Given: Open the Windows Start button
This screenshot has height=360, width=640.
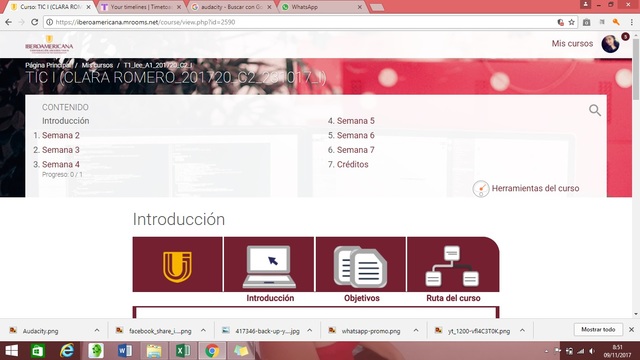Looking at the screenshot, I should point(11,351).
